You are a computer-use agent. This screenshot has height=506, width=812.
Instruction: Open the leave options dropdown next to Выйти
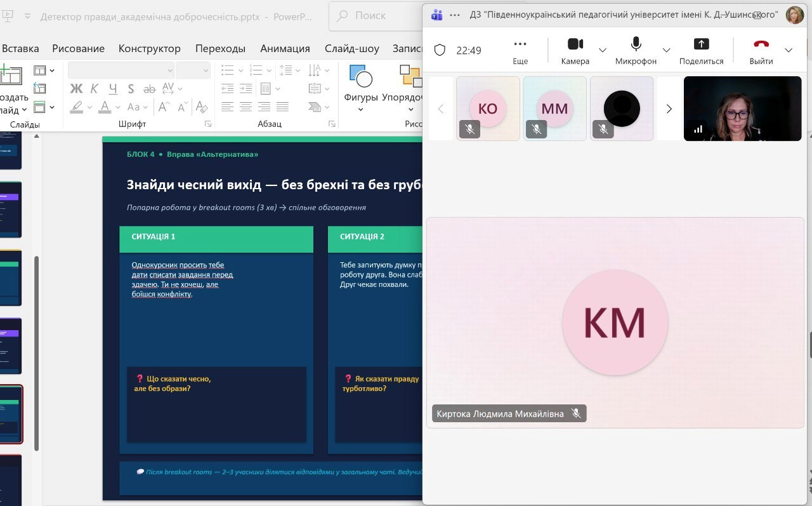(x=789, y=50)
